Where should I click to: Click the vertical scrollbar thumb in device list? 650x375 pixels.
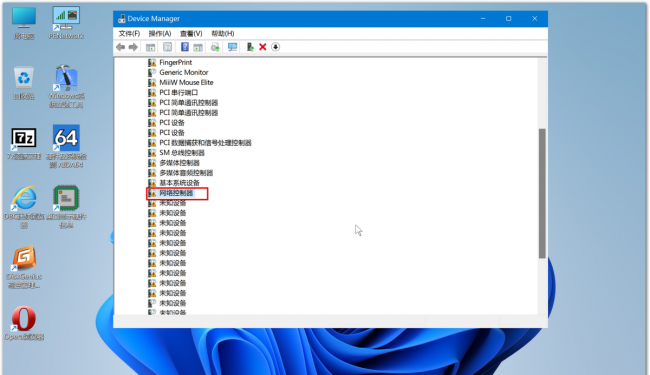pyautogui.click(x=542, y=194)
